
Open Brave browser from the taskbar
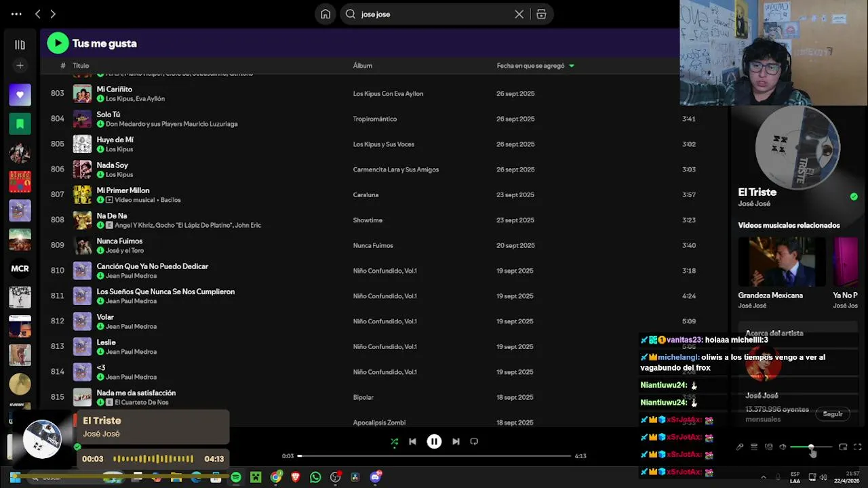coord(296,478)
